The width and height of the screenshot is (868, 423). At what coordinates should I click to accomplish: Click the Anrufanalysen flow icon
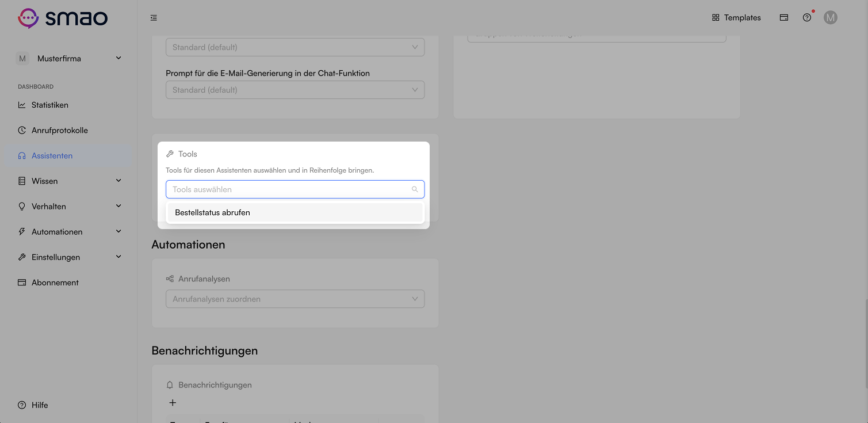pos(170,279)
